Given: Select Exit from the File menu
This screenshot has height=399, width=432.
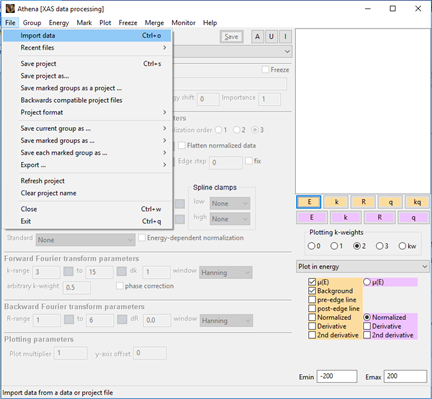Looking at the screenshot, I should pos(87,221).
